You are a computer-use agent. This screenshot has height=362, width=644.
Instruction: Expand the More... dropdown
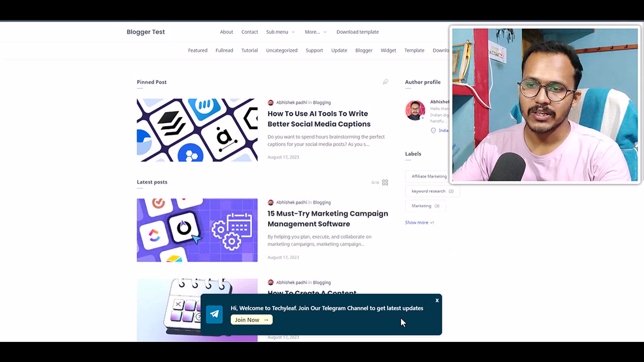315,32
